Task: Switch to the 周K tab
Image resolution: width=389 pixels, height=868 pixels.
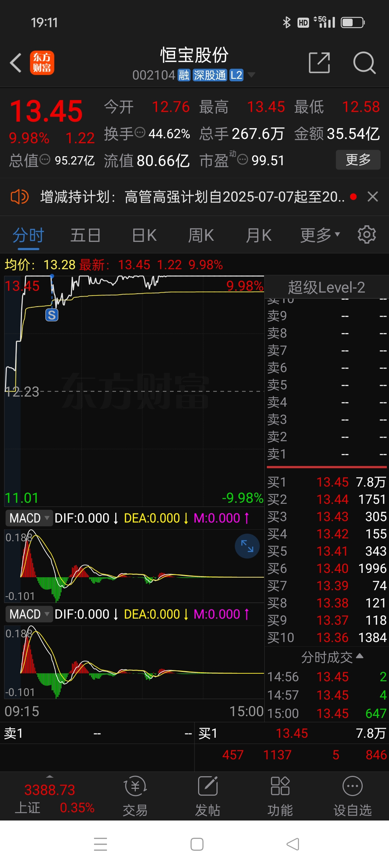Action: 201,236
